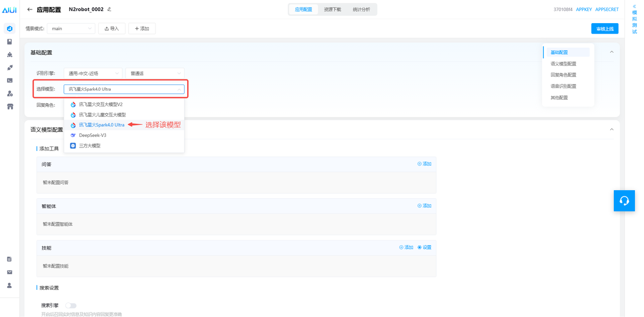644x317 pixels.
Task: Choose DeepSeek-V3 from the model list
Action: pos(124,135)
